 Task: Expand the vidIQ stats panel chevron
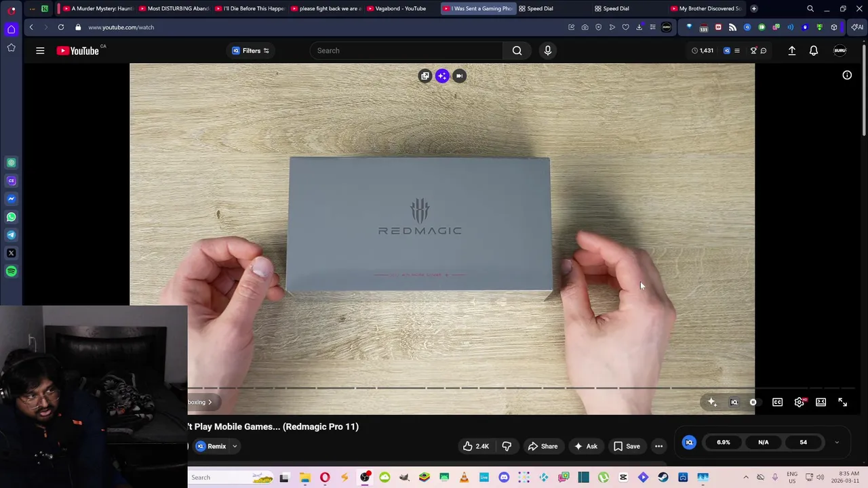click(836, 443)
